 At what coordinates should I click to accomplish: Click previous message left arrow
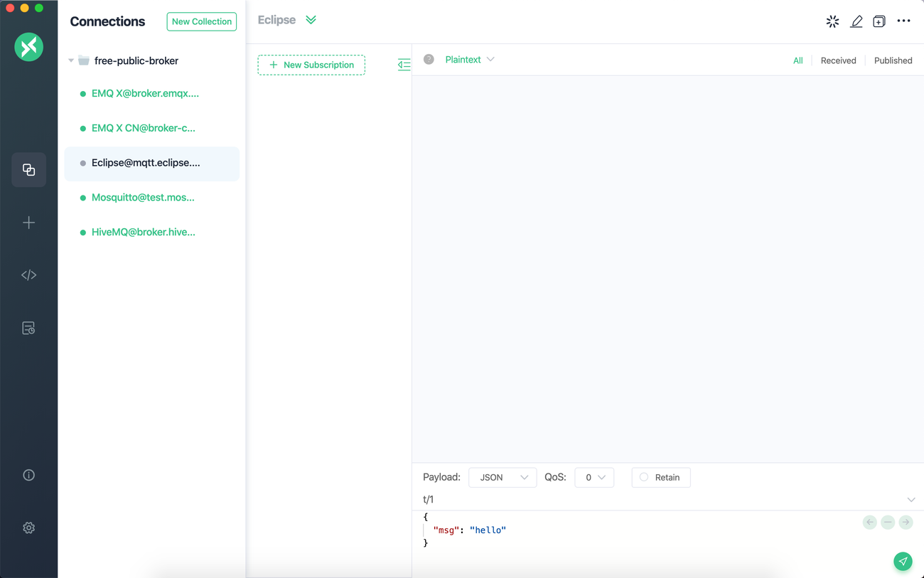(x=870, y=523)
